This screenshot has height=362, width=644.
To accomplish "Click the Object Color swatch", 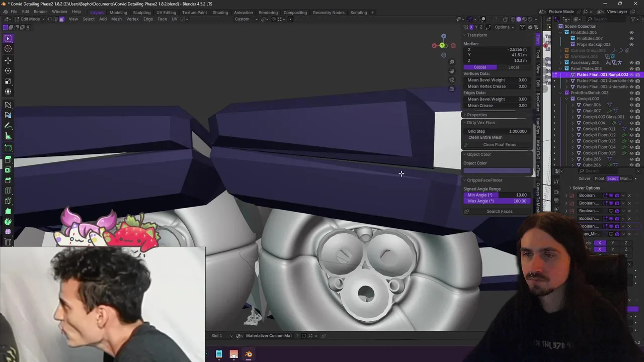I will 497,171.
